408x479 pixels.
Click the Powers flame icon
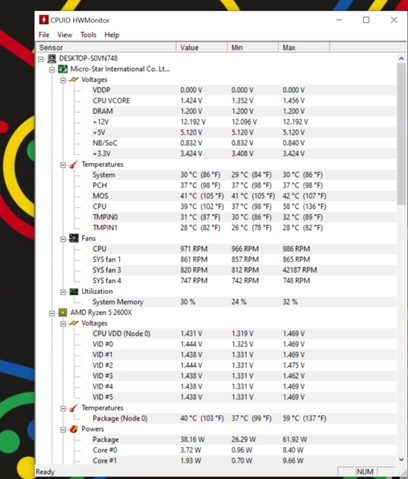[74, 429]
